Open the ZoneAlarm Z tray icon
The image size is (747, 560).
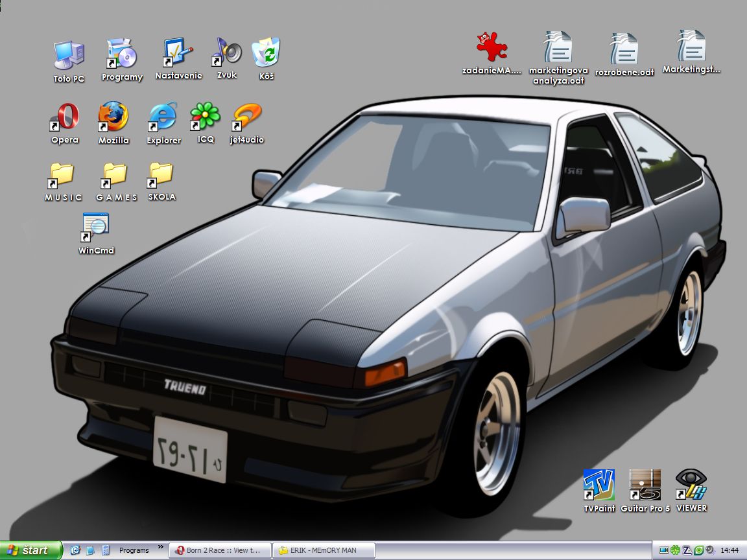point(687,550)
